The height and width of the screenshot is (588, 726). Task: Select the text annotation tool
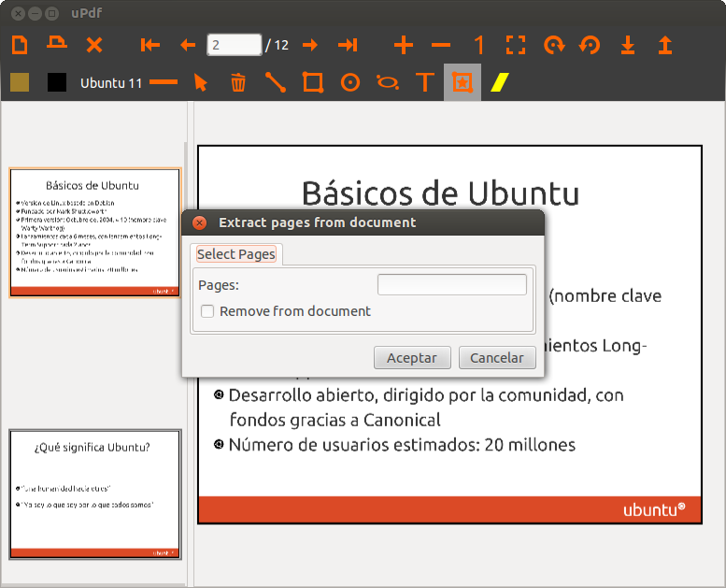point(425,82)
